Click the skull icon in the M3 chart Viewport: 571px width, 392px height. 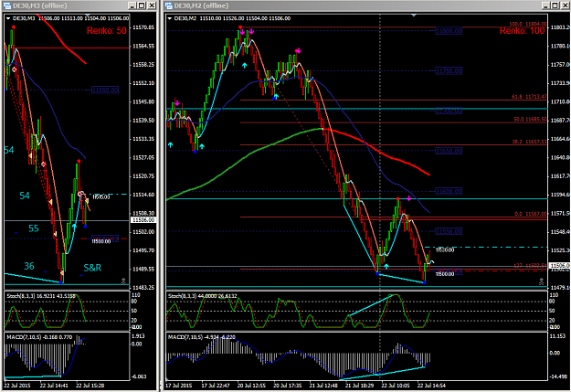coord(123,281)
